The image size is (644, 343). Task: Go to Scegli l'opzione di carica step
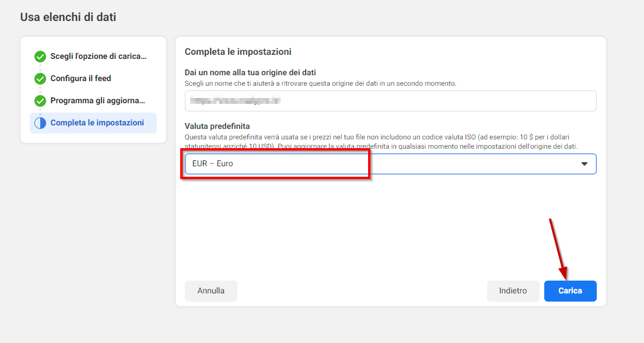(x=98, y=56)
